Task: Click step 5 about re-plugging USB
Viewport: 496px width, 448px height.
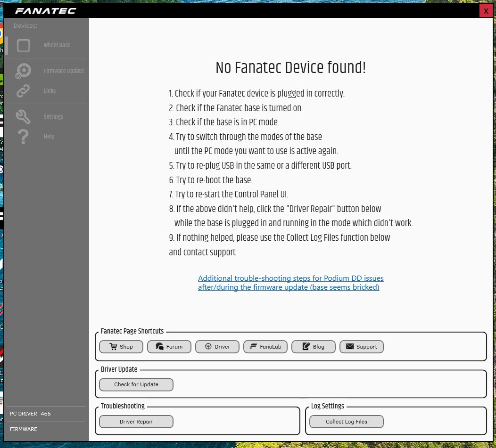Action: point(260,165)
